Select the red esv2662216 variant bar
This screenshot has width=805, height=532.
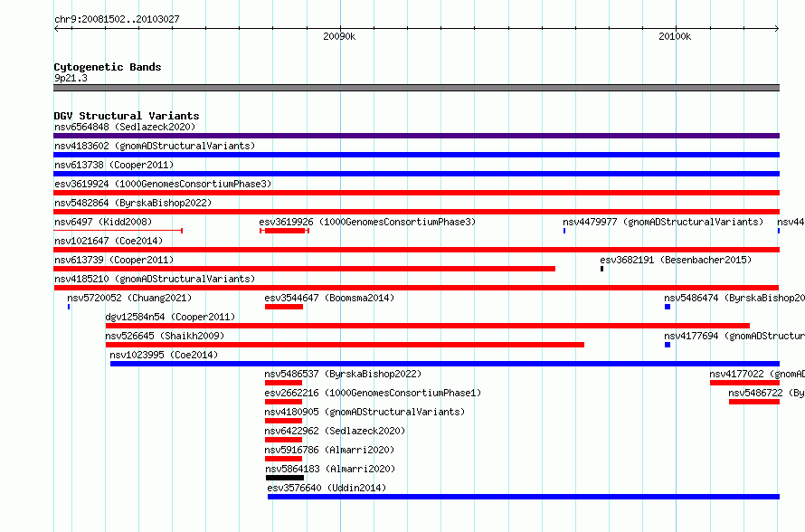pyautogui.click(x=283, y=402)
